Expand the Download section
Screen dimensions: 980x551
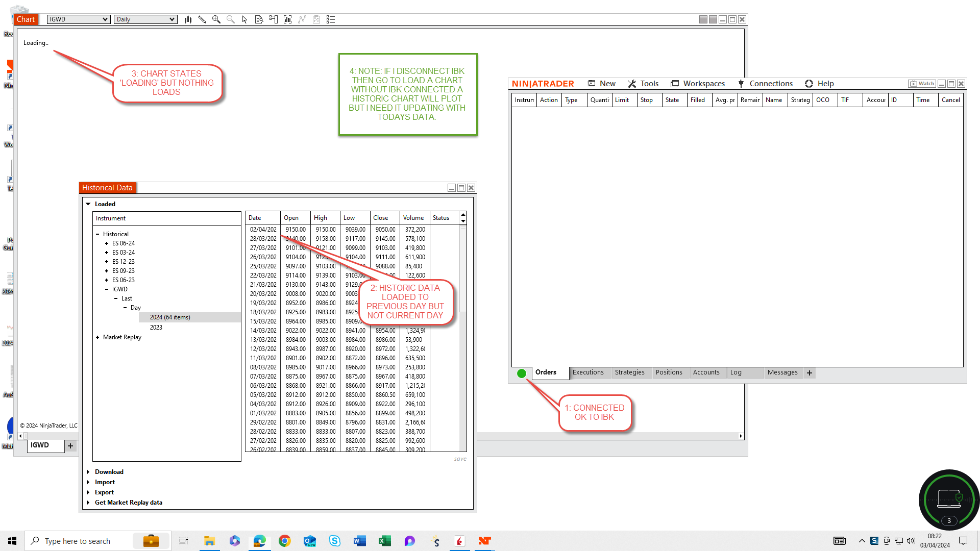pyautogui.click(x=88, y=472)
